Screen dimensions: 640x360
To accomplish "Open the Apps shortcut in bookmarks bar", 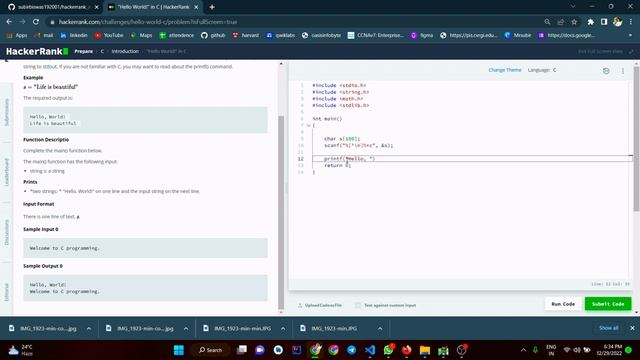I will click(17, 36).
